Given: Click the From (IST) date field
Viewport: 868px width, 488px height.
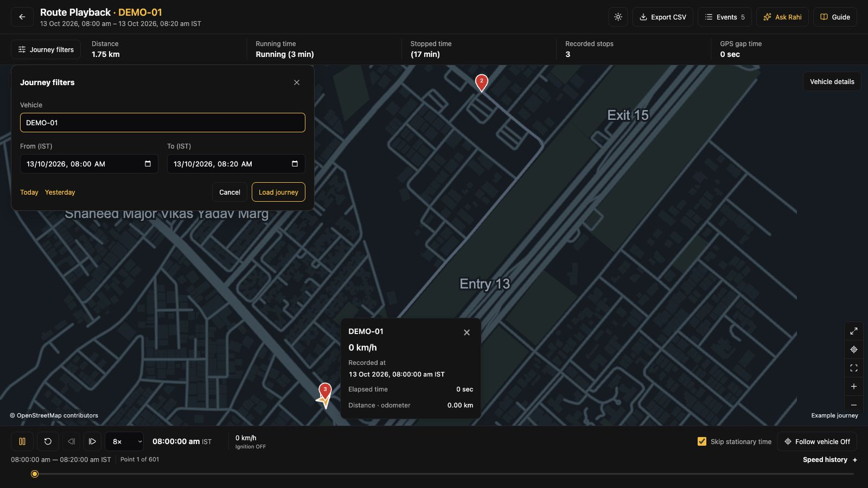Looking at the screenshot, I should pos(89,164).
